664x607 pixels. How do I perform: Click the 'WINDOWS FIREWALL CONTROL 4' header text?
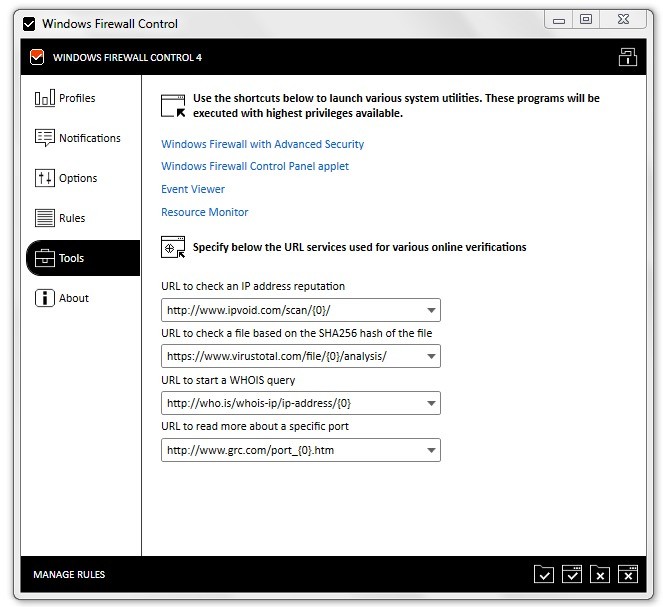(x=127, y=57)
